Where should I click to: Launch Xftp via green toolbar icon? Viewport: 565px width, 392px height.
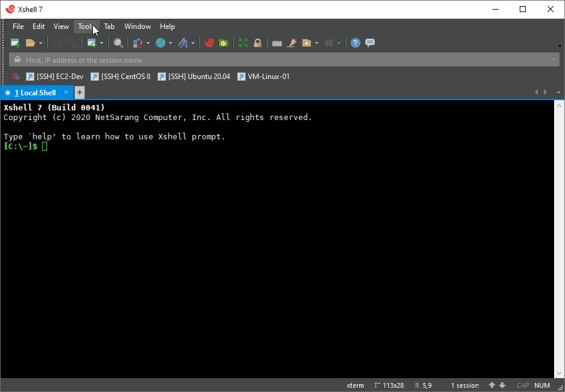[224, 43]
